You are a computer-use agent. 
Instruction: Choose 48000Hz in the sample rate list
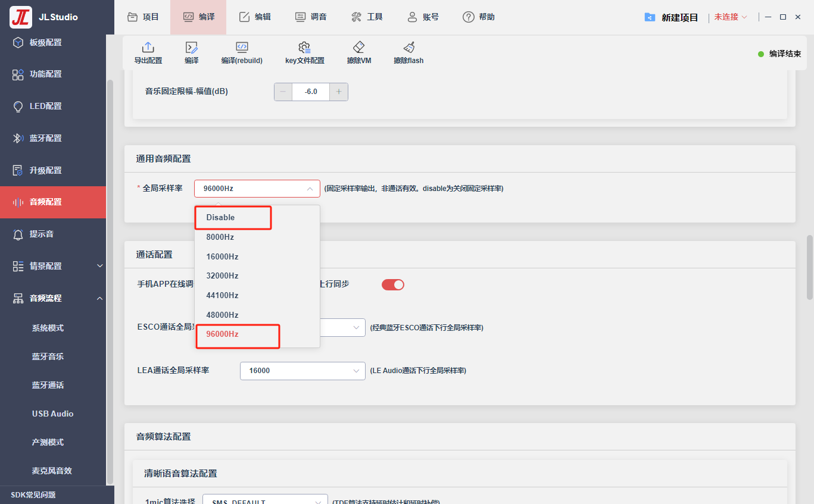click(x=257, y=315)
